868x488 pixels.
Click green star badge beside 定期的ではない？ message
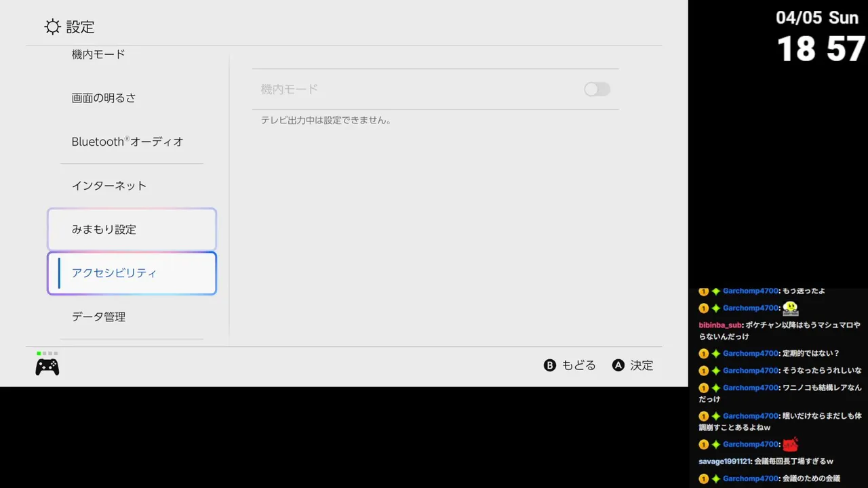715,354
